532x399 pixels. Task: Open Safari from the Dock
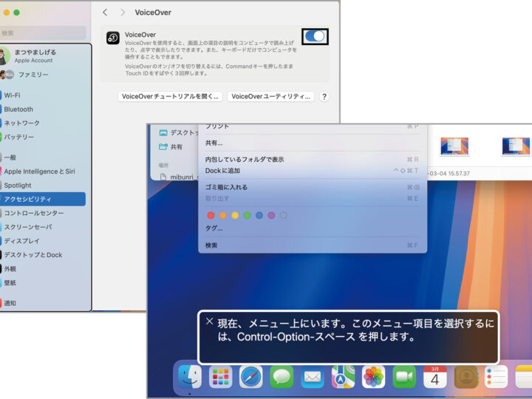tap(251, 377)
